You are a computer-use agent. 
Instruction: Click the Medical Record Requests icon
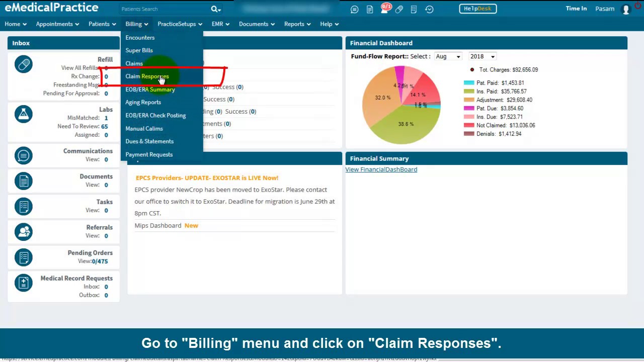point(24,283)
